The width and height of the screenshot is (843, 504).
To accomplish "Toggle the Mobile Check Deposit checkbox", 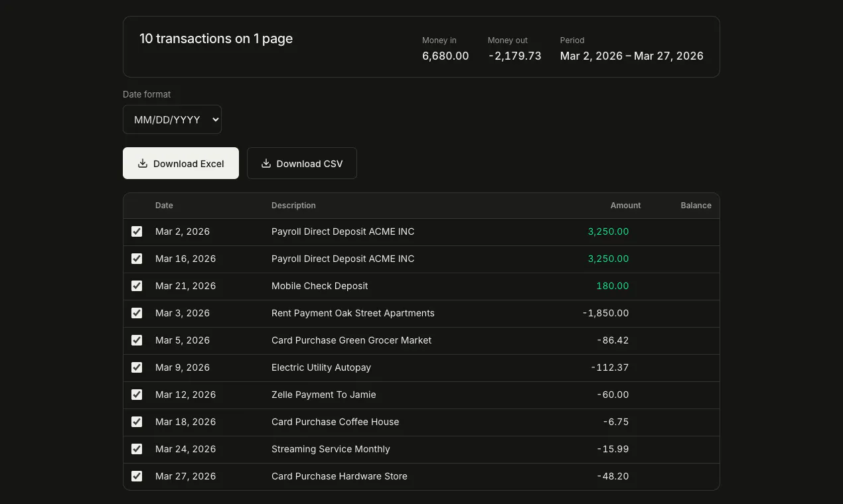I will tap(137, 286).
